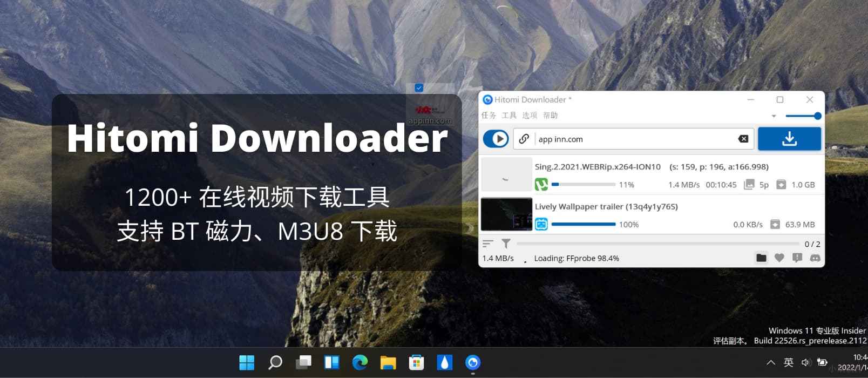The height and width of the screenshot is (378, 868).
Task: Click the blank thumbnail of the Sing.2 task
Action: coord(506,174)
